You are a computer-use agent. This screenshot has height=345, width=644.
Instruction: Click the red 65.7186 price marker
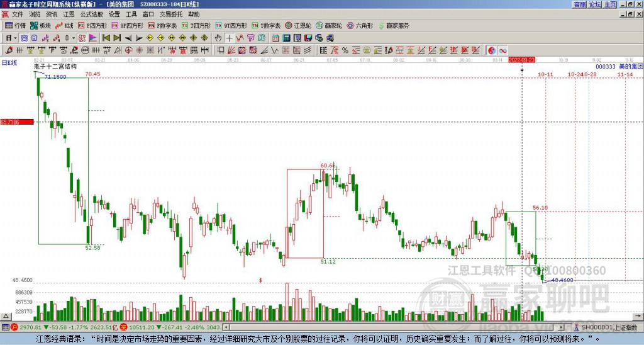click(17, 122)
